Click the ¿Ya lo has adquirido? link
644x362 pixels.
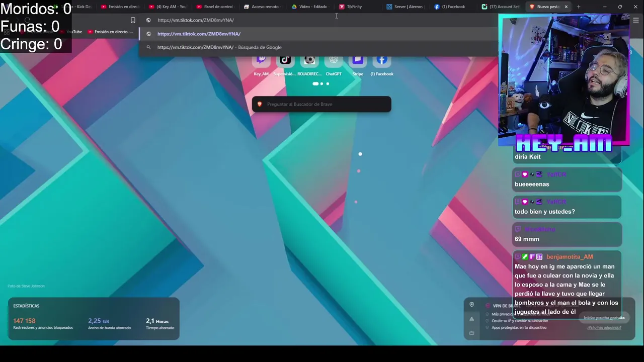click(x=604, y=328)
